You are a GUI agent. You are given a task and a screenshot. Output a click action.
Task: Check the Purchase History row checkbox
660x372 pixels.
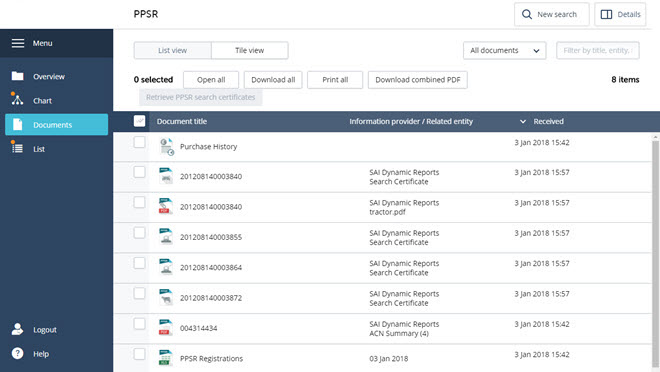[139, 142]
